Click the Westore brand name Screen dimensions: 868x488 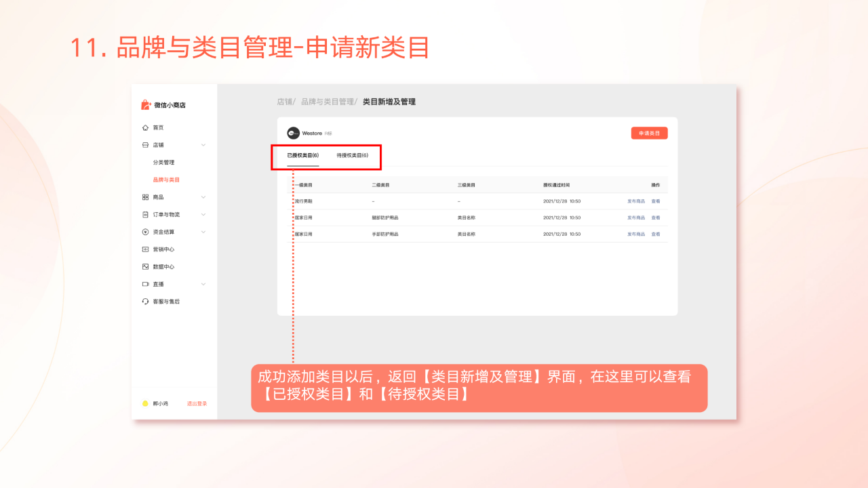tap(312, 134)
